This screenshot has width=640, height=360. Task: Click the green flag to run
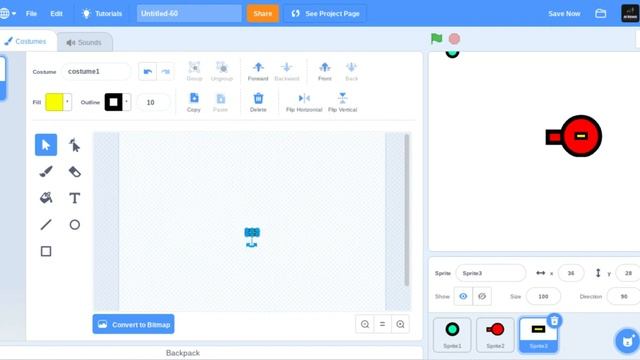point(436,39)
